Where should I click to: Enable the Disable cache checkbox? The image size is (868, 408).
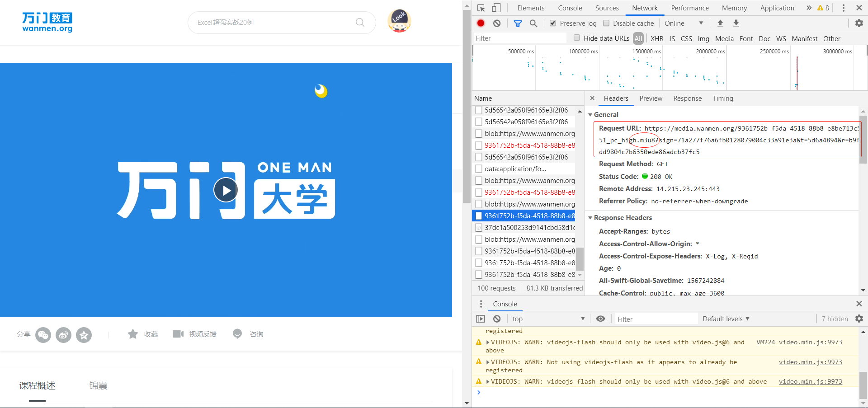click(x=606, y=23)
